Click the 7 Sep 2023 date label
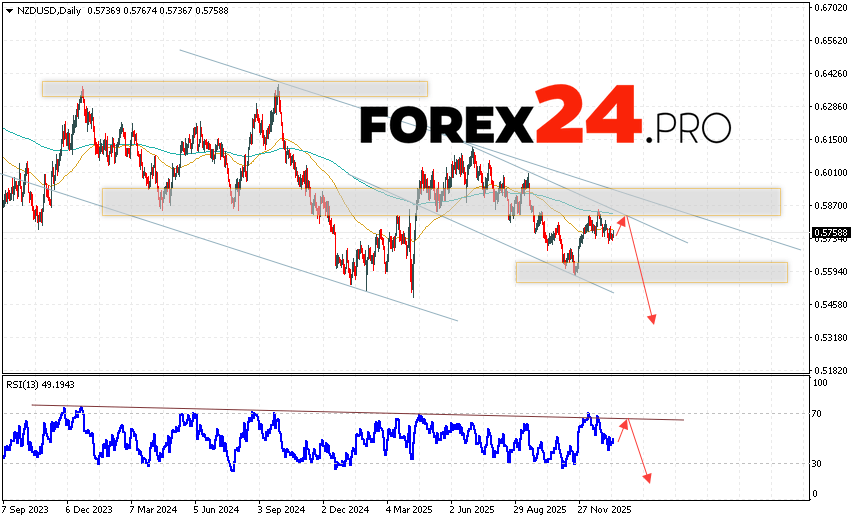This screenshot has height=521, width=855. [x=27, y=509]
